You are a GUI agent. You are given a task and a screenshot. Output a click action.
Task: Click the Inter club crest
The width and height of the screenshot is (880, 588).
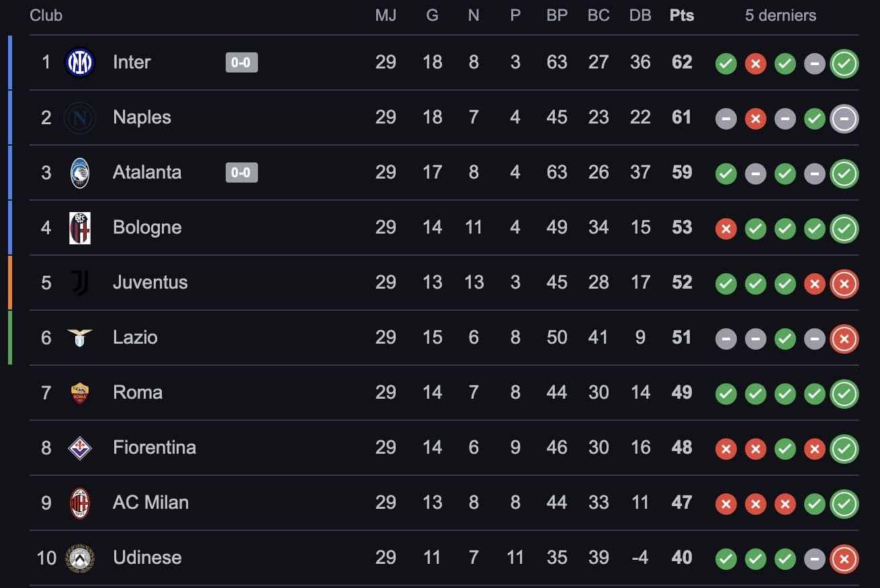click(x=80, y=62)
